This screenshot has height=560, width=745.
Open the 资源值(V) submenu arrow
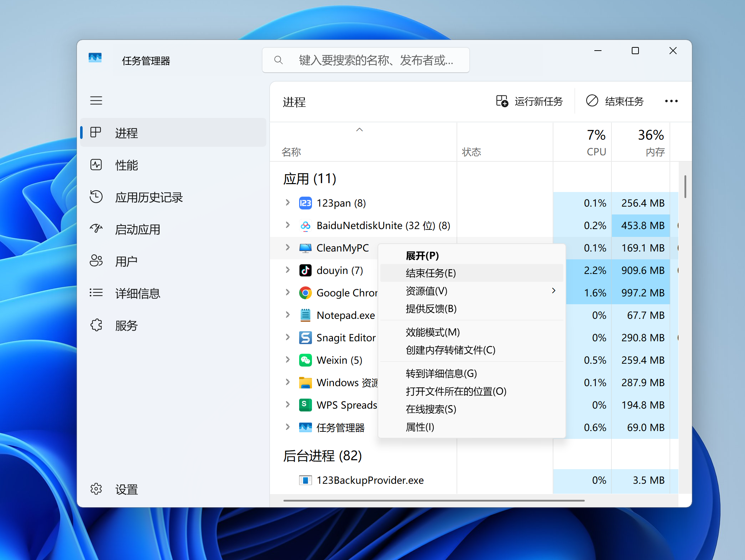point(553,291)
